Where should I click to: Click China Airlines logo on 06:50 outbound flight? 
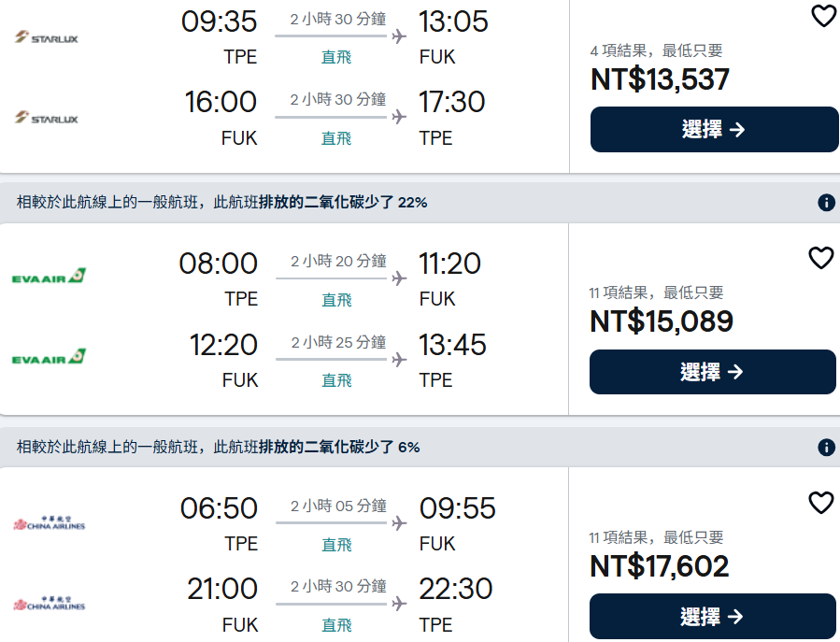click(49, 523)
